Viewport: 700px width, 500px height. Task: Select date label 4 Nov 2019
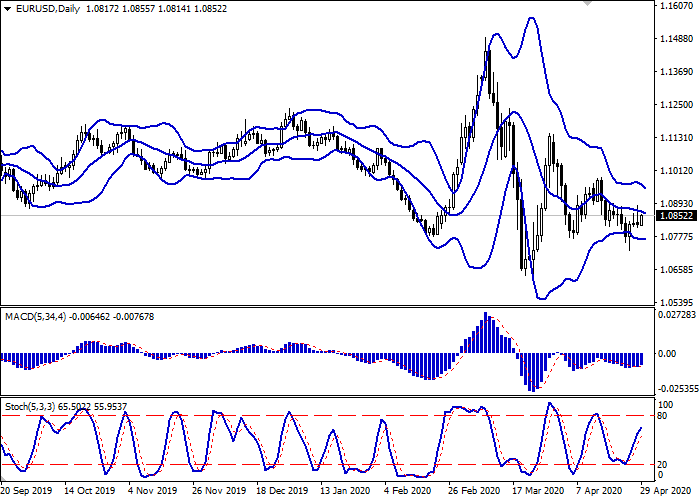[153, 491]
